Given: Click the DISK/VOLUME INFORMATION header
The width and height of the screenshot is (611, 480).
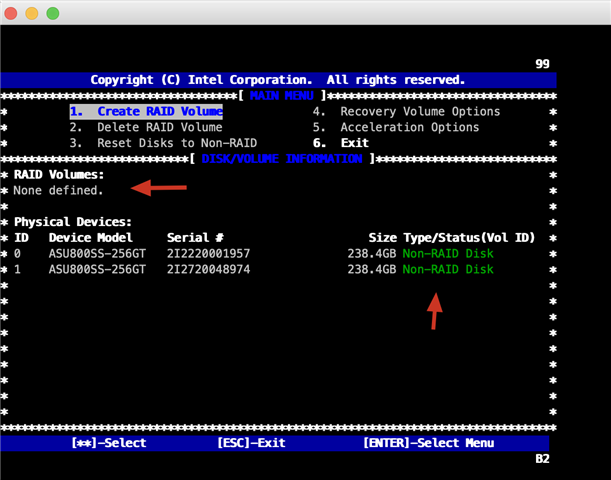Looking at the screenshot, I should [x=282, y=159].
